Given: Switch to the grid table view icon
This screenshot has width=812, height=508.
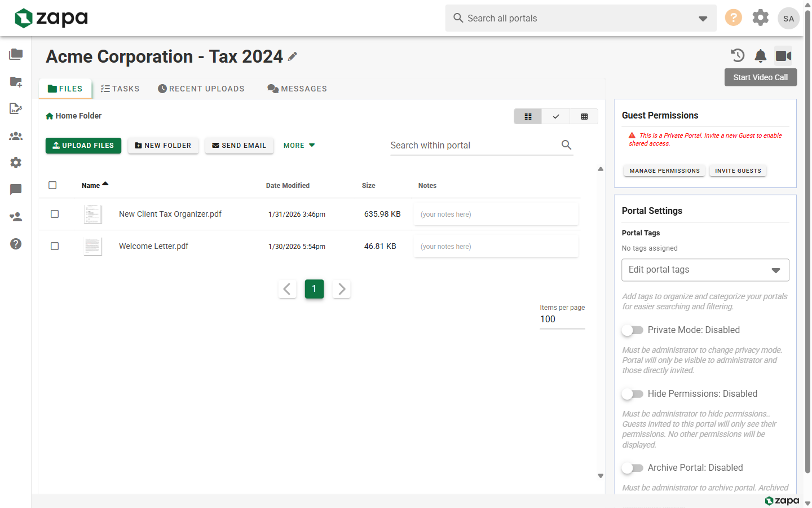Looking at the screenshot, I should 584,116.
